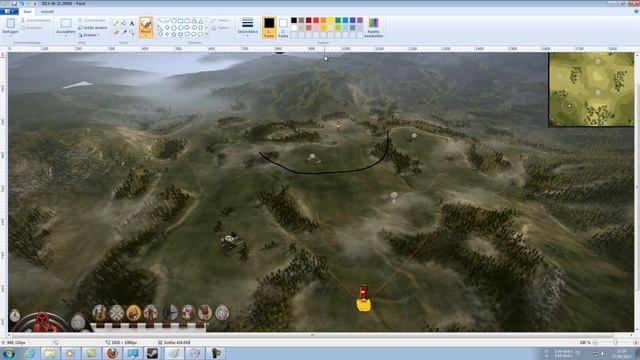Select Farbe 1 foreground color box

click(269, 27)
